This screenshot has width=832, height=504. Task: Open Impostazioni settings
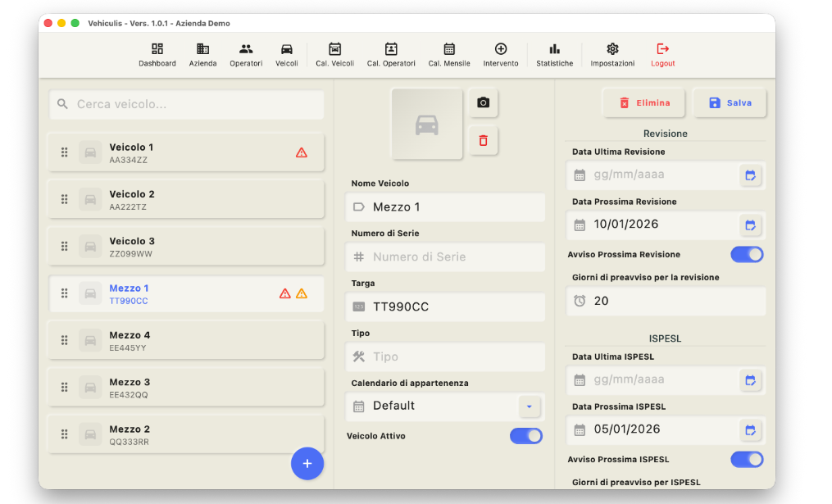612,55
